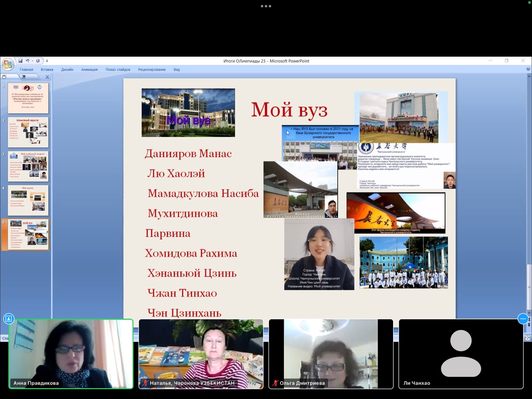Collapse video strip with blue minus button
The height and width of the screenshot is (399, 532).
(x=523, y=319)
